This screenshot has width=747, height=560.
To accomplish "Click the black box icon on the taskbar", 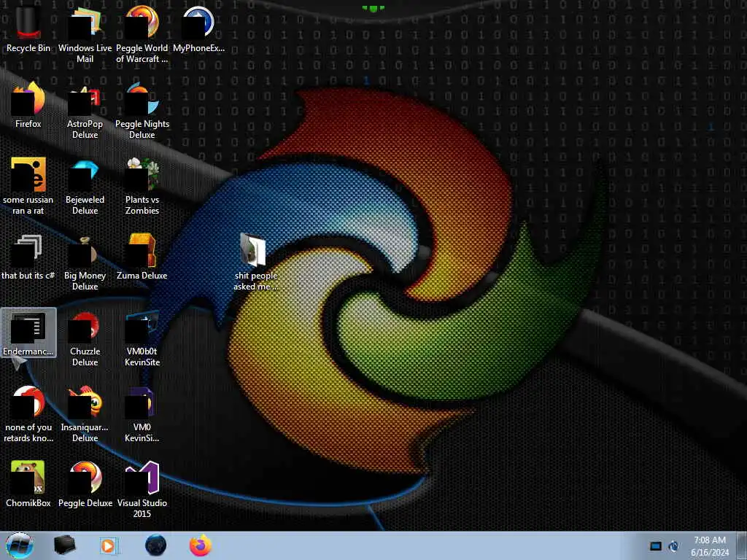I will point(64,545).
